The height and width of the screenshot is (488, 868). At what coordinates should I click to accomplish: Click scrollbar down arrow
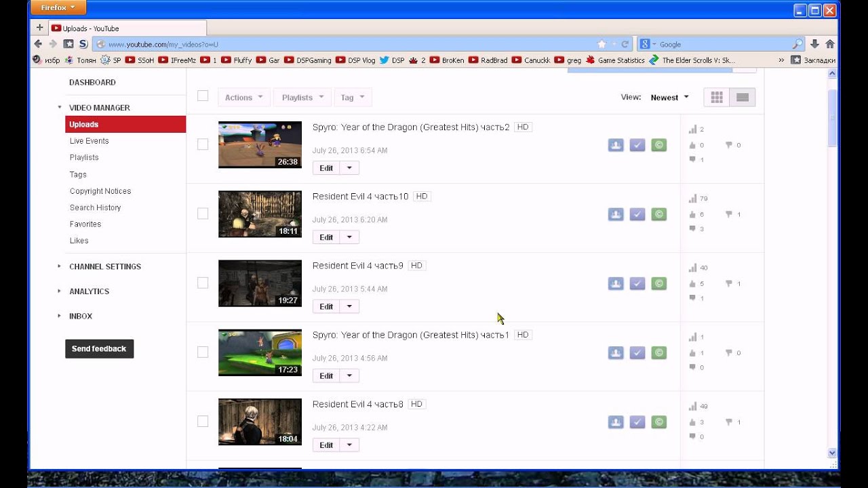[832, 453]
